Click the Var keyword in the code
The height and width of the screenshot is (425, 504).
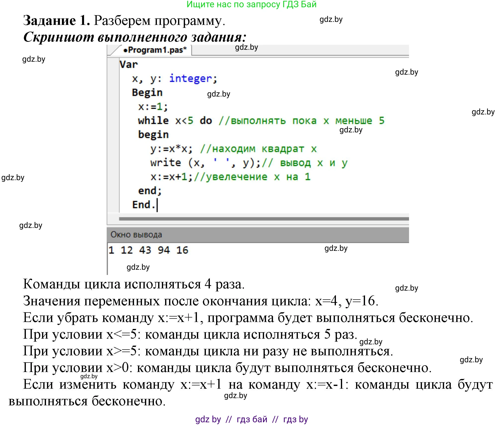click(x=129, y=64)
